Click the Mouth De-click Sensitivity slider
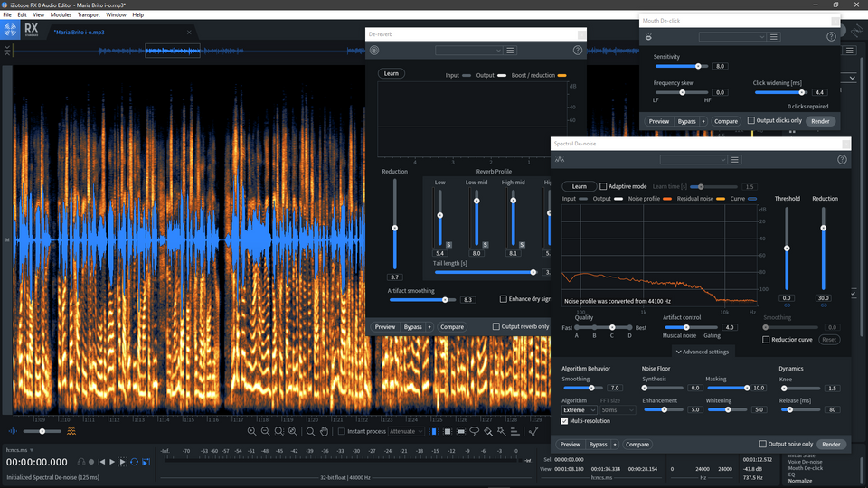Viewport: 868px width, 488px height. click(x=683, y=66)
